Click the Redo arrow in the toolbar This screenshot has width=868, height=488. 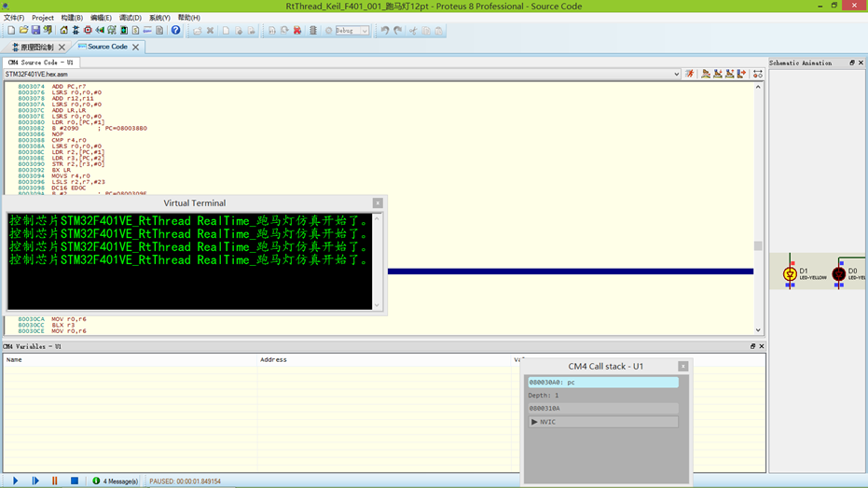(x=397, y=31)
